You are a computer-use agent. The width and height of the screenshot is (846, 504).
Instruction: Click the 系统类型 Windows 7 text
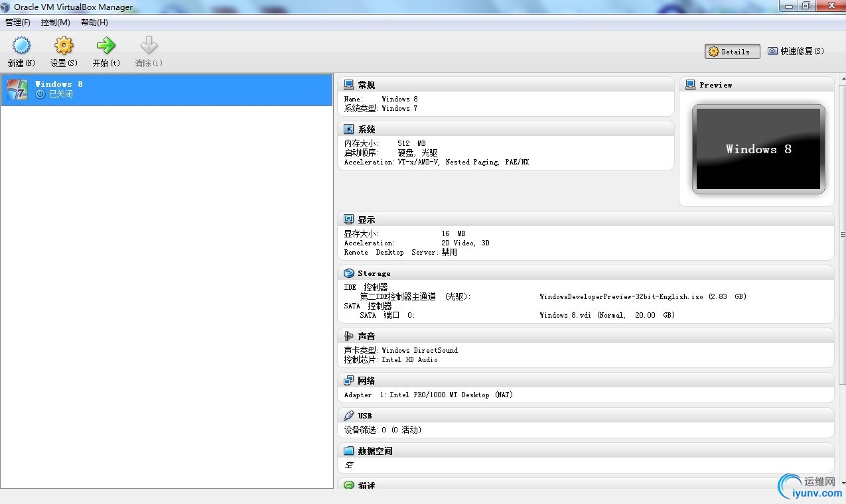381,108
